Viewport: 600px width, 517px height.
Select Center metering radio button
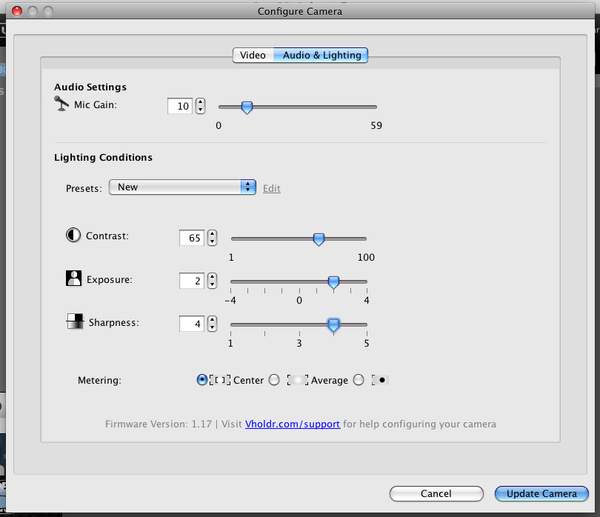pyautogui.click(x=202, y=380)
